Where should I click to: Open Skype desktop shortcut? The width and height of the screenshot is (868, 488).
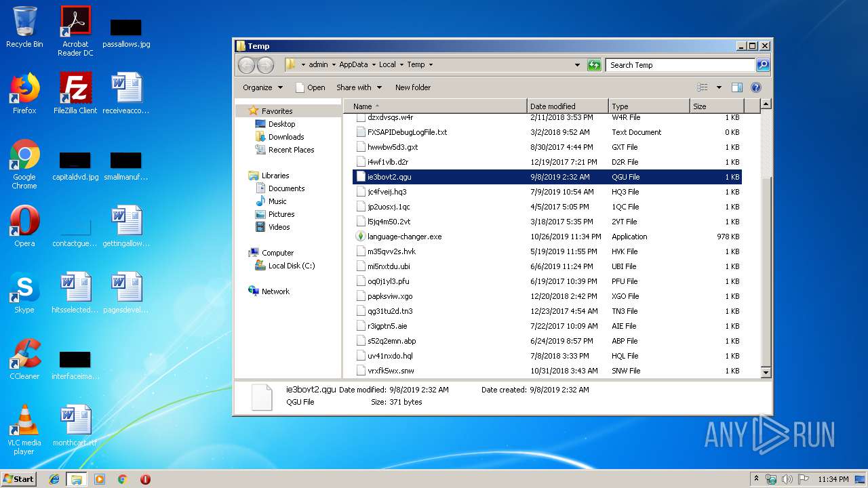click(x=24, y=293)
